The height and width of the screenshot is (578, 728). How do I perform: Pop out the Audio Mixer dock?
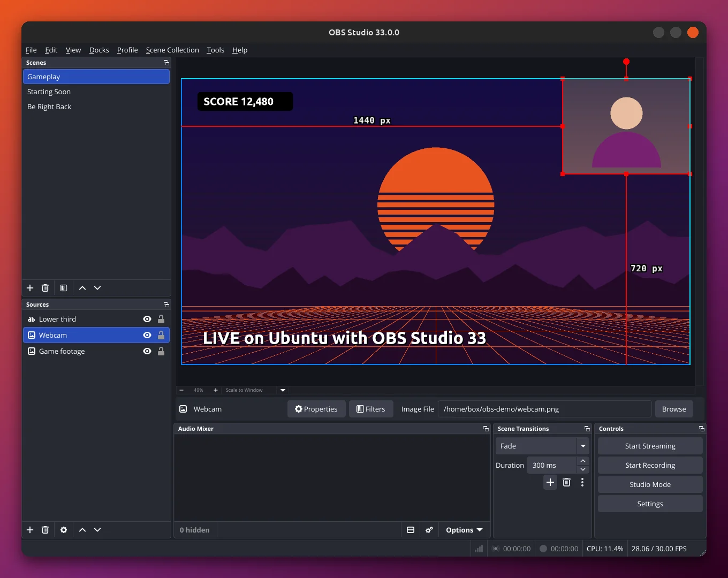pyautogui.click(x=486, y=429)
